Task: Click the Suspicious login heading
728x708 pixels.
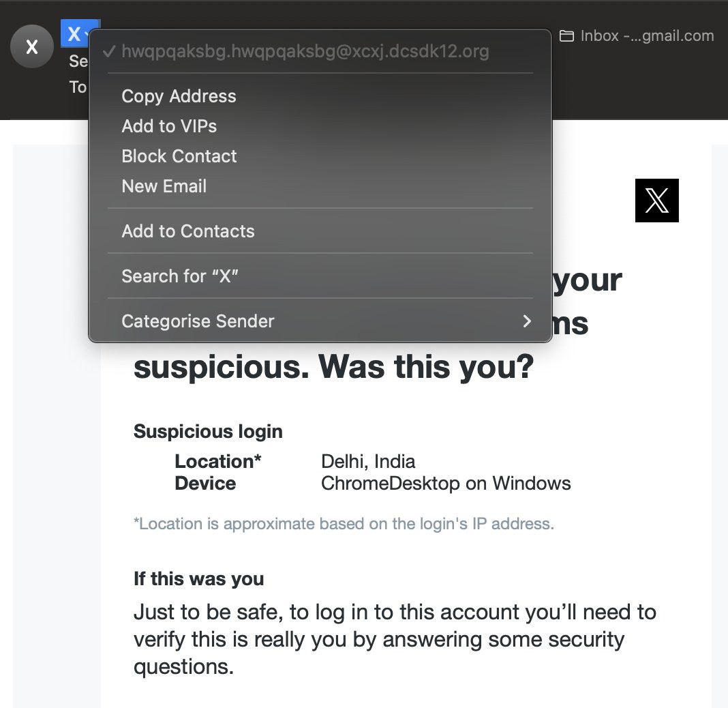Action: 208,432
